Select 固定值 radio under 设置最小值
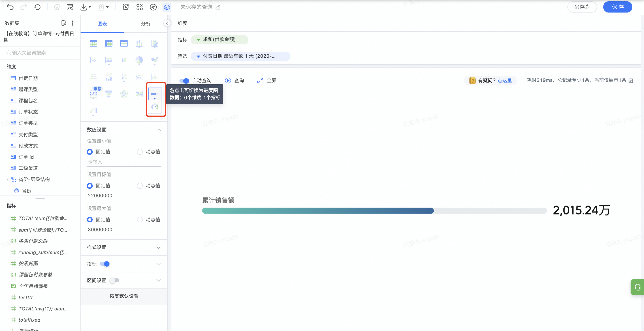The image size is (644, 331). [x=90, y=152]
